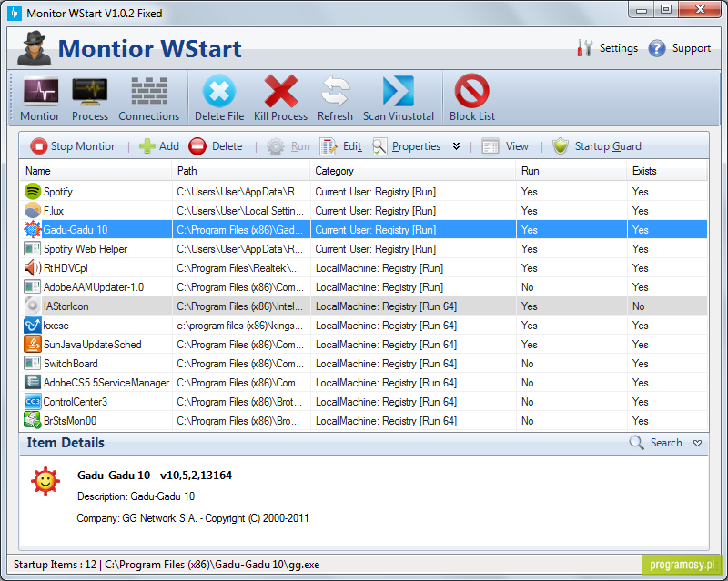Click the Gadu-Gadu 10 version title
This screenshot has width=728, height=581.
click(155, 476)
